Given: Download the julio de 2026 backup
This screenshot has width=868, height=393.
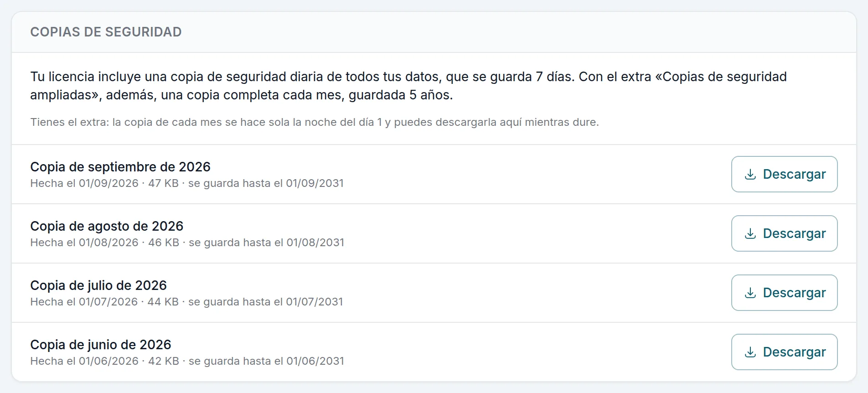Looking at the screenshot, I should pyautogui.click(x=784, y=293).
